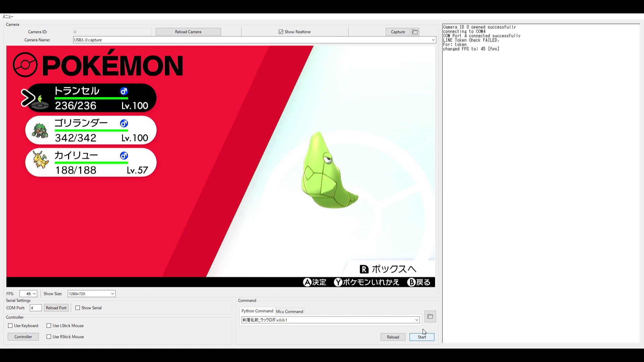644x362 pixels.
Task: Click the Reload Camera button
Action: pyautogui.click(x=188, y=32)
